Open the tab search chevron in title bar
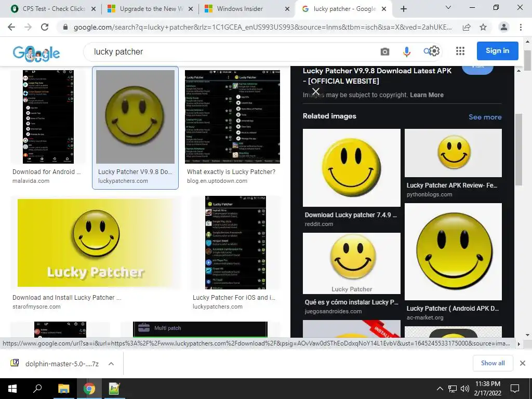 (x=448, y=7)
